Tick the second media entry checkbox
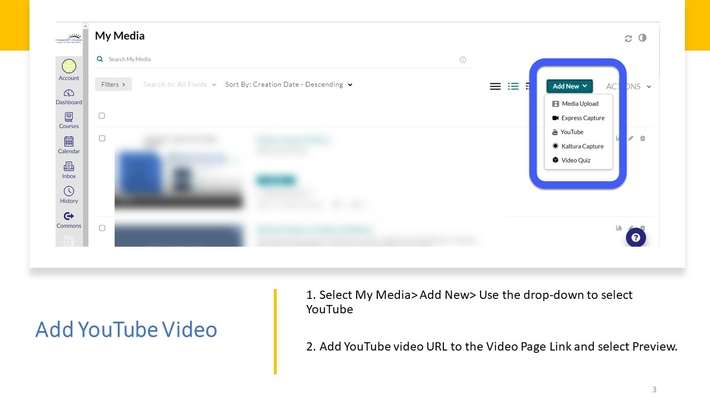710x400 pixels. coord(102,228)
